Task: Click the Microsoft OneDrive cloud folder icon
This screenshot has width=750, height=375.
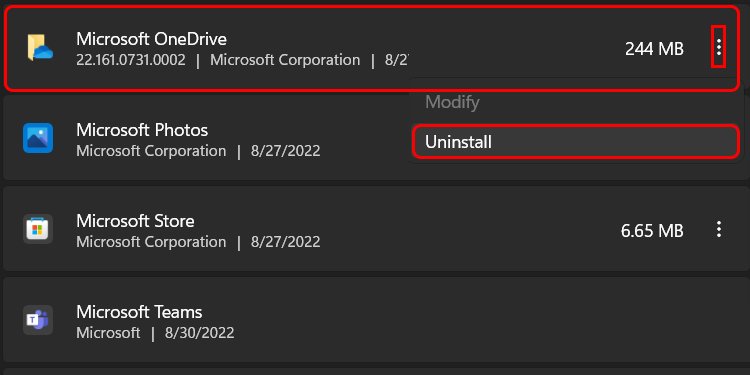Action: click(40, 47)
